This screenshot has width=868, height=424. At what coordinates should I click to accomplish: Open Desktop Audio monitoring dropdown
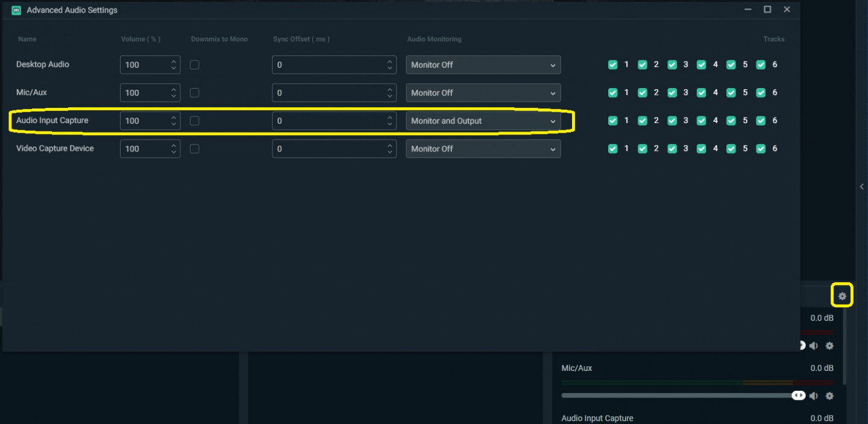pos(483,65)
